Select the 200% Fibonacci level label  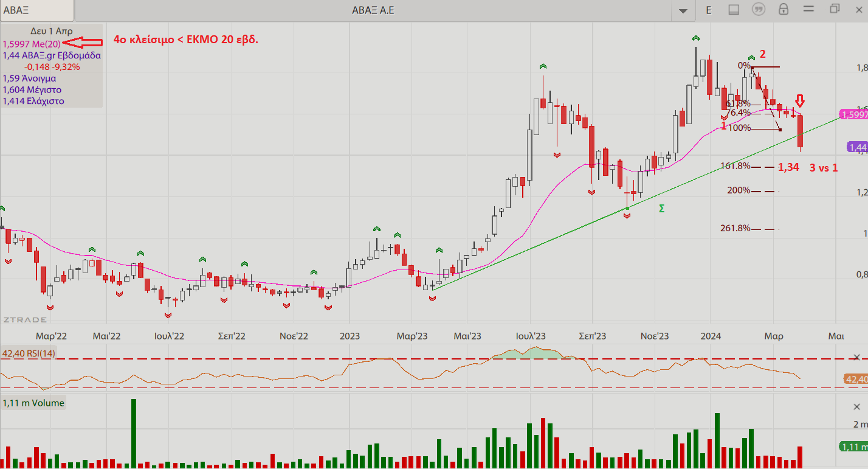[x=739, y=190]
